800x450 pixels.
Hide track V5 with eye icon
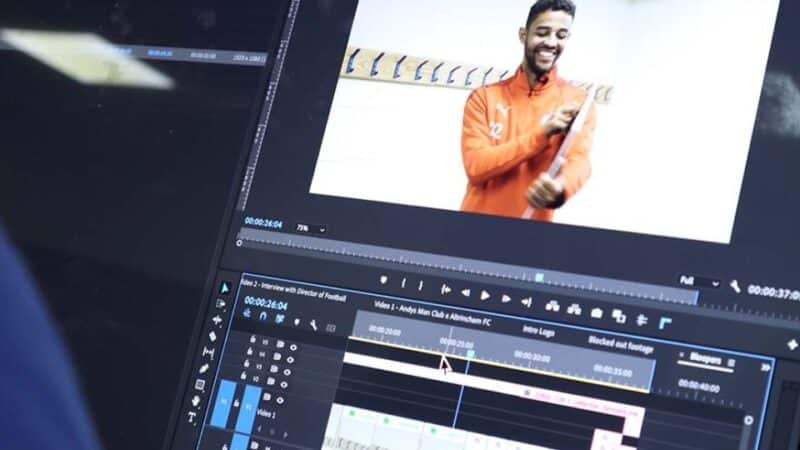tap(293, 347)
